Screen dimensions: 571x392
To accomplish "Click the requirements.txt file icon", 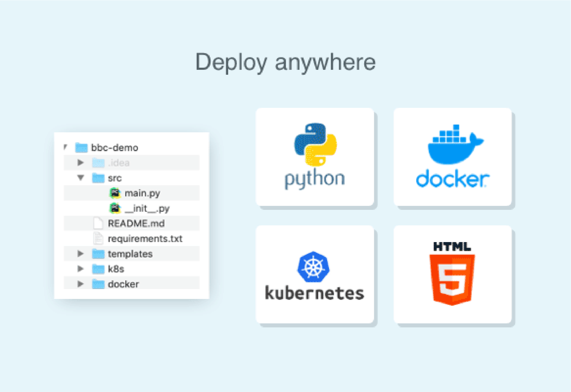I will [98, 238].
